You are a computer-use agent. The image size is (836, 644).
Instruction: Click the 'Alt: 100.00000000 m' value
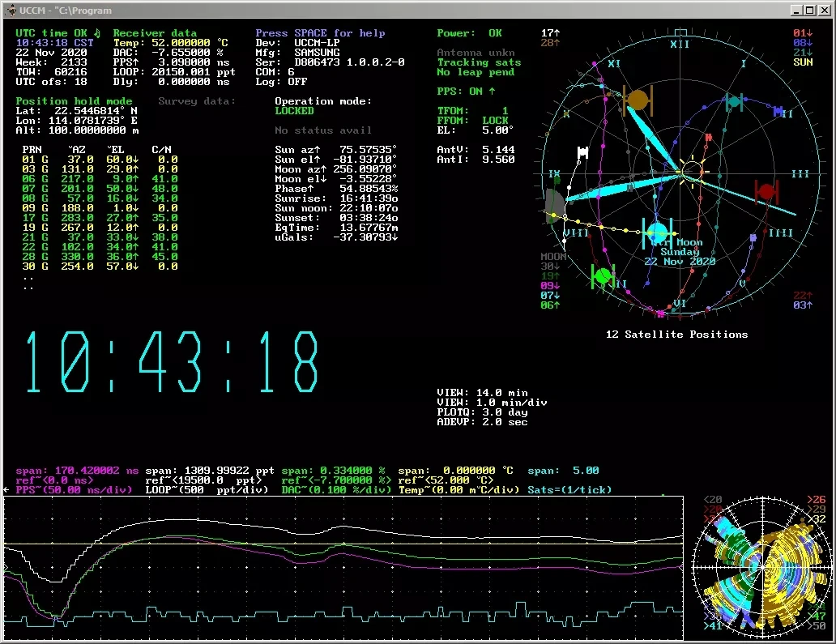[x=77, y=130]
